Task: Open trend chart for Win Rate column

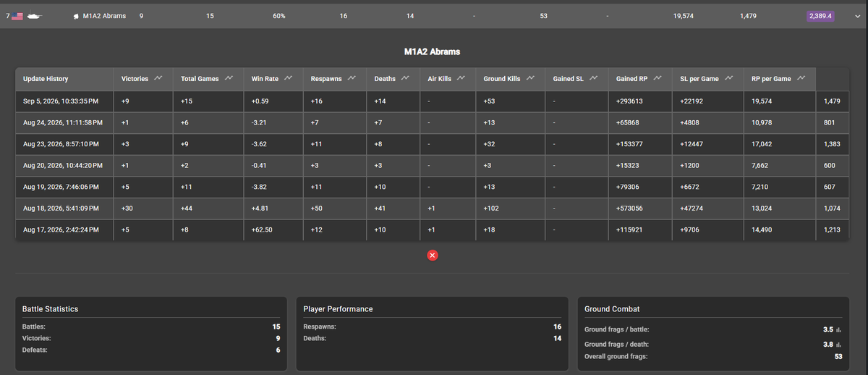Action: click(289, 78)
